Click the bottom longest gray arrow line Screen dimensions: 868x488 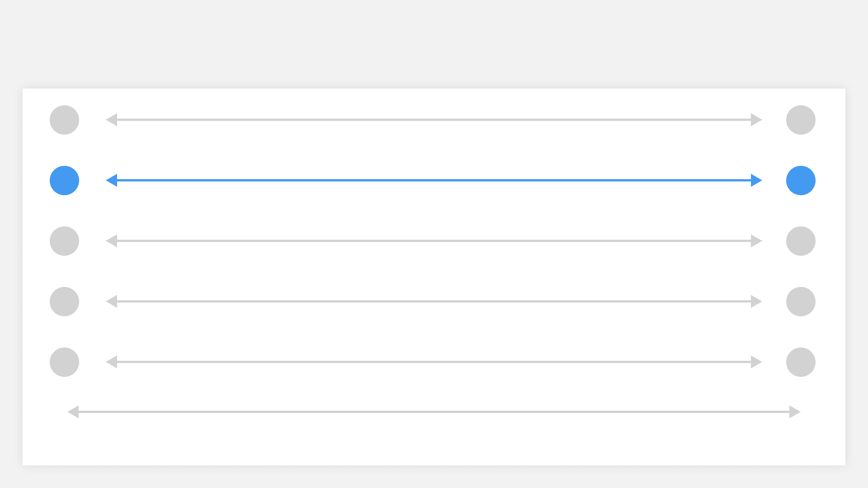(x=434, y=412)
